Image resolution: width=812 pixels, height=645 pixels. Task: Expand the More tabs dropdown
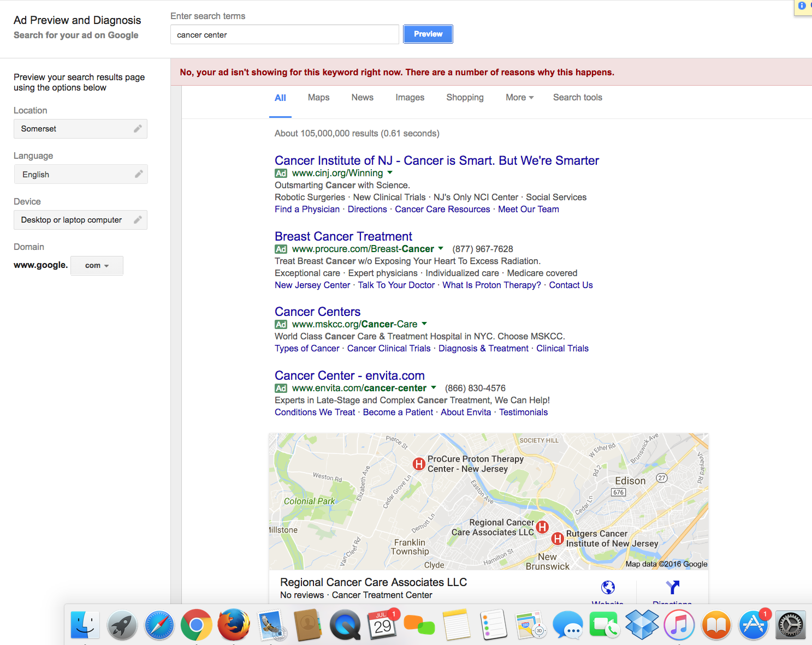point(519,97)
